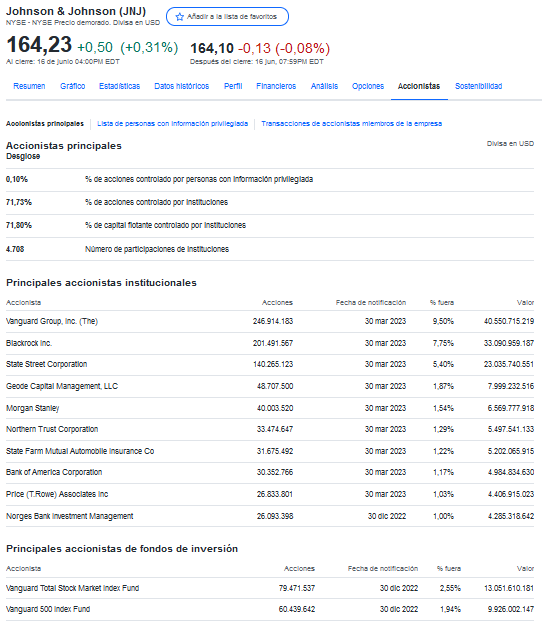
Task: Switch to the Análisis tab
Action: (x=324, y=86)
